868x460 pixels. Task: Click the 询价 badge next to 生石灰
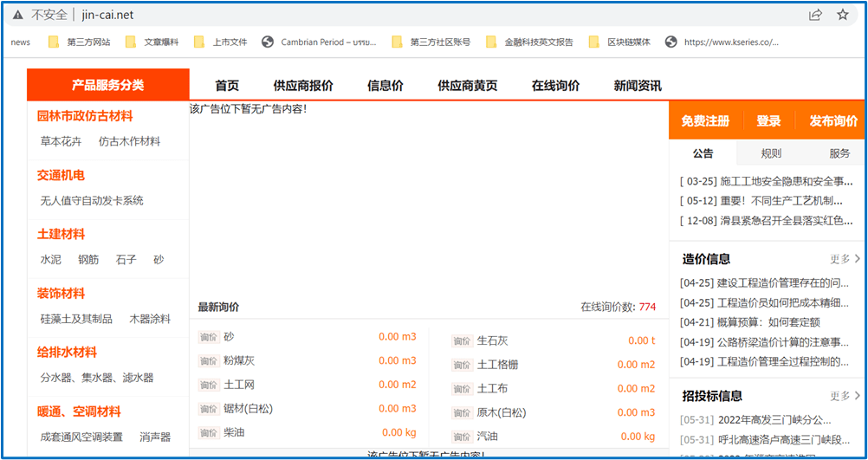(463, 341)
